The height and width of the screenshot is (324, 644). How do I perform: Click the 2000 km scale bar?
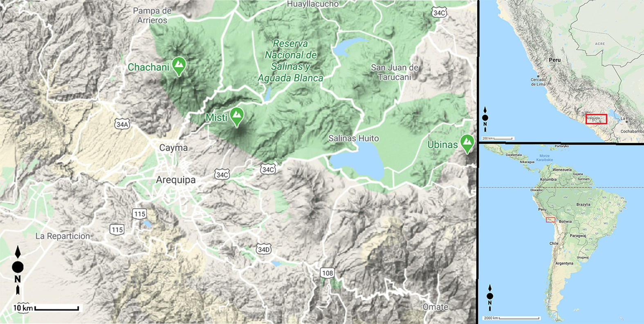[512, 318]
